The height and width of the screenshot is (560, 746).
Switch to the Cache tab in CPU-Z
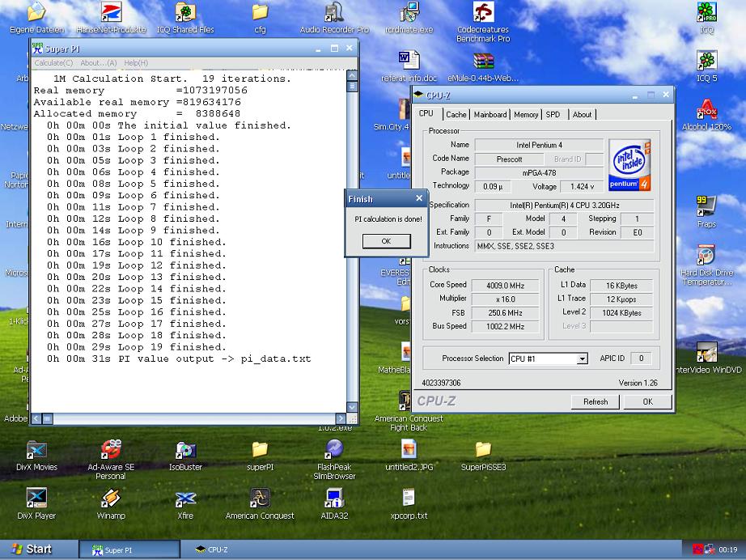456,114
